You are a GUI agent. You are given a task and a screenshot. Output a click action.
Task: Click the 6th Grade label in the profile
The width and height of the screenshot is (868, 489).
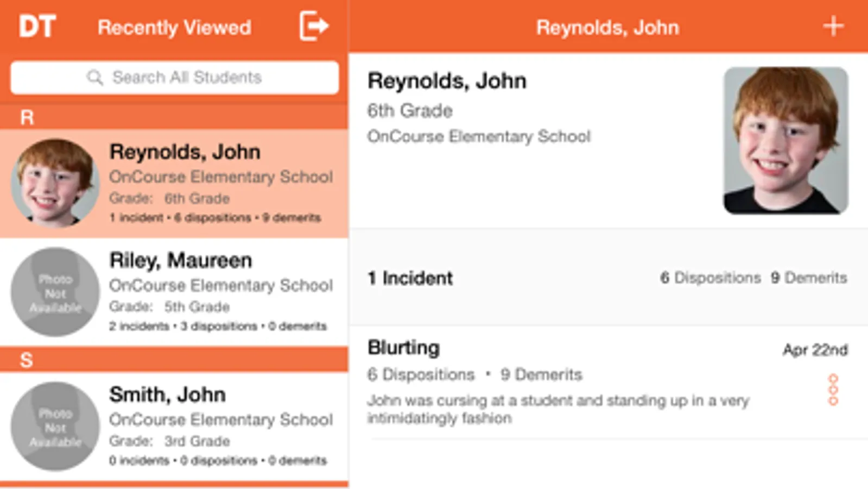coord(410,111)
